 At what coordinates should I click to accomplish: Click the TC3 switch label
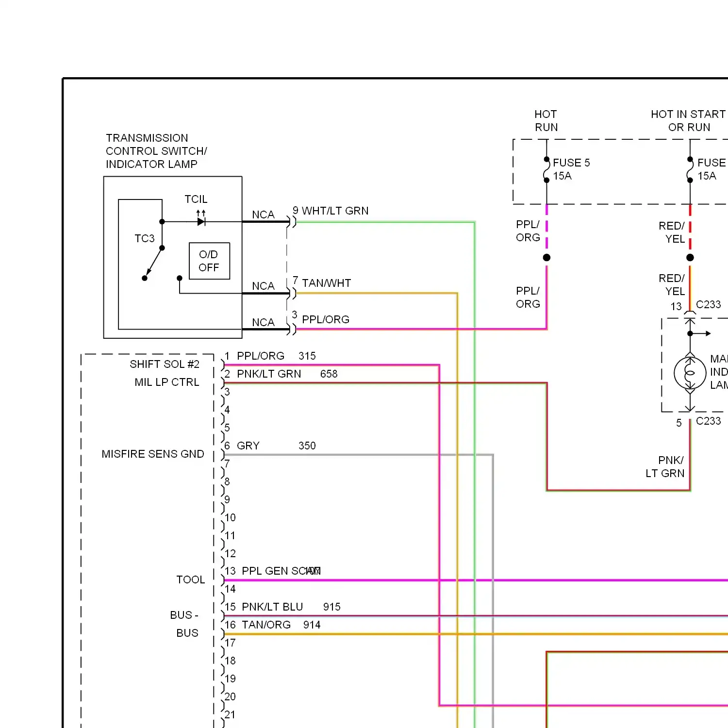[145, 238]
